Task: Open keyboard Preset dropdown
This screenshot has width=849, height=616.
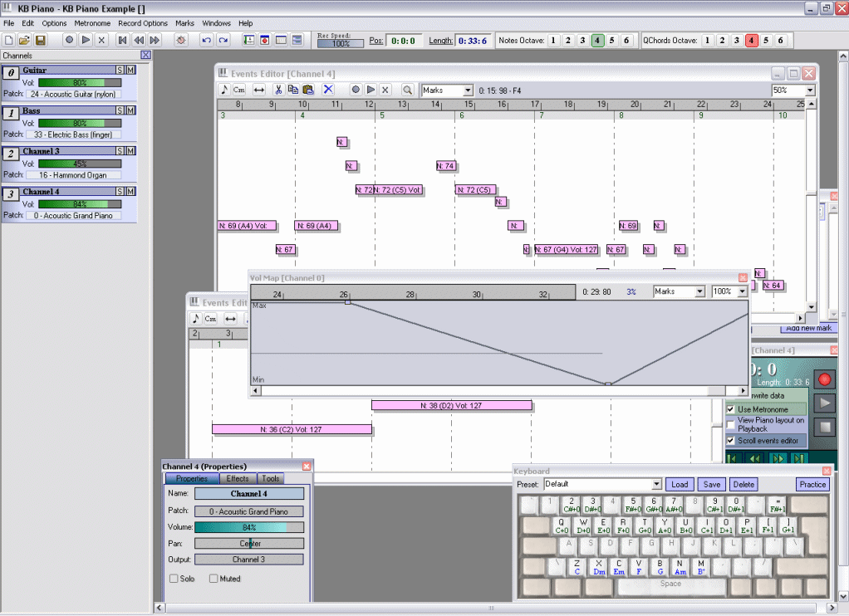Action: point(656,484)
